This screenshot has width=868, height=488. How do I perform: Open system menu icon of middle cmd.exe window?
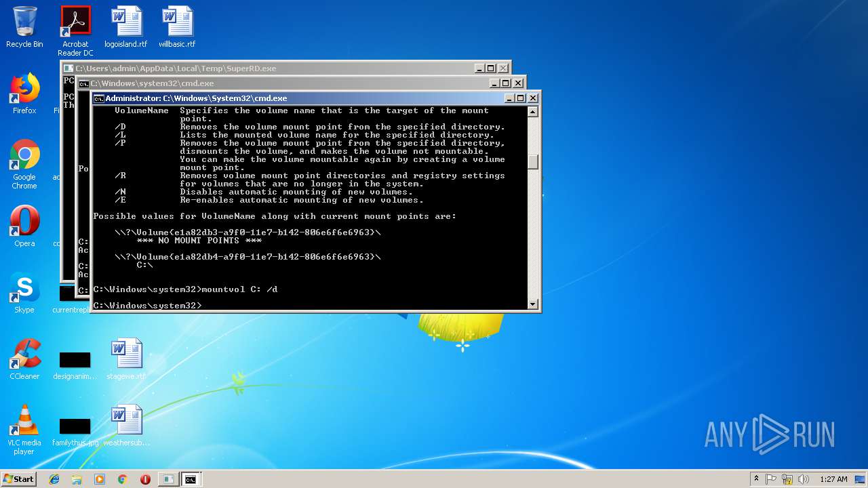(x=83, y=83)
